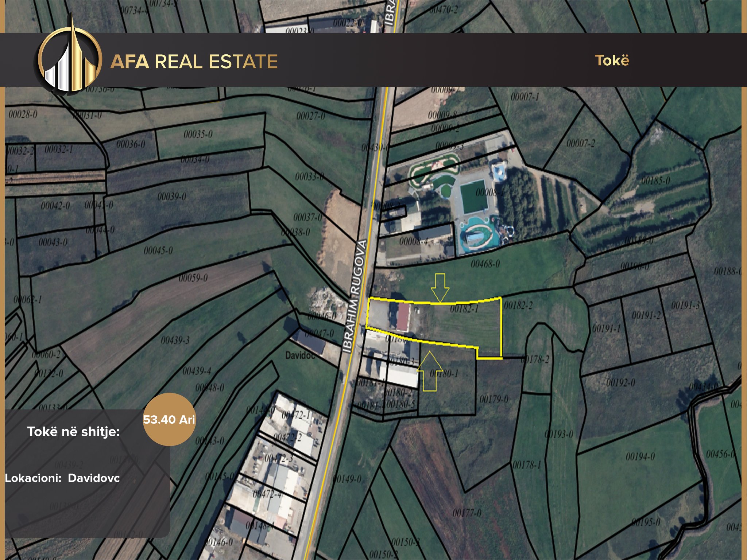The width and height of the screenshot is (747, 560).
Task: Click parcel label 00179-0
Action: tap(494, 399)
